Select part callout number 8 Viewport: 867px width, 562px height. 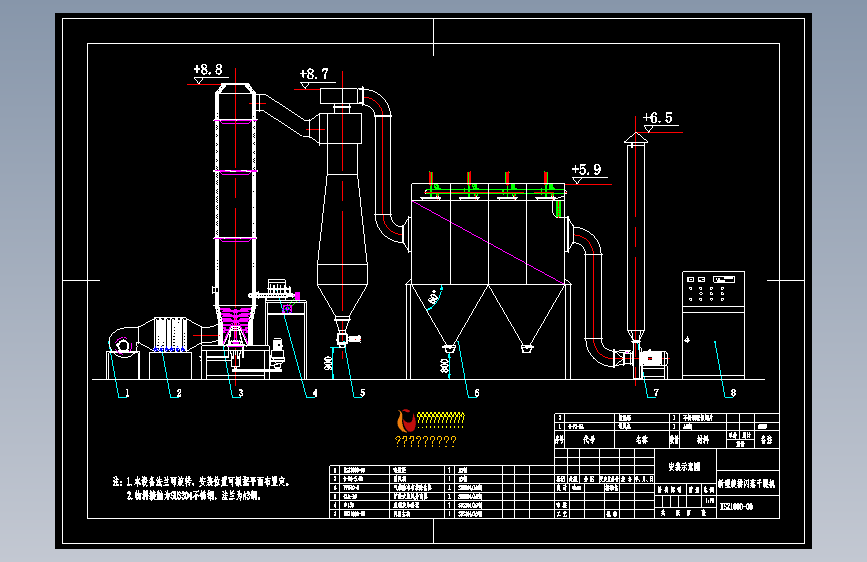click(733, 393)
